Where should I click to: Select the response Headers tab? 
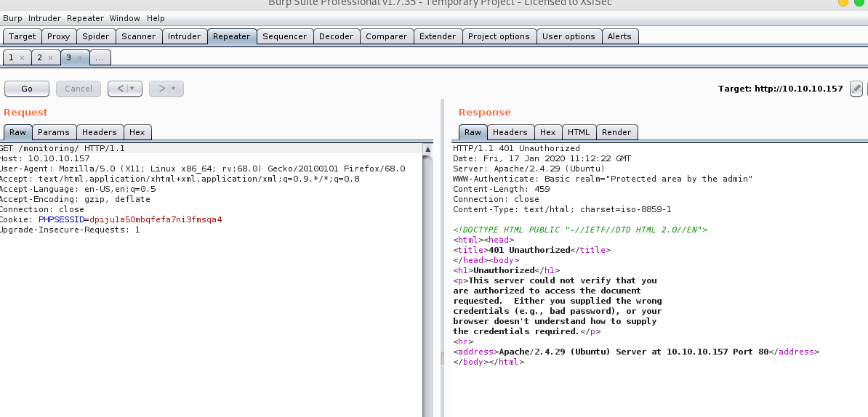(x=510, y=132)
